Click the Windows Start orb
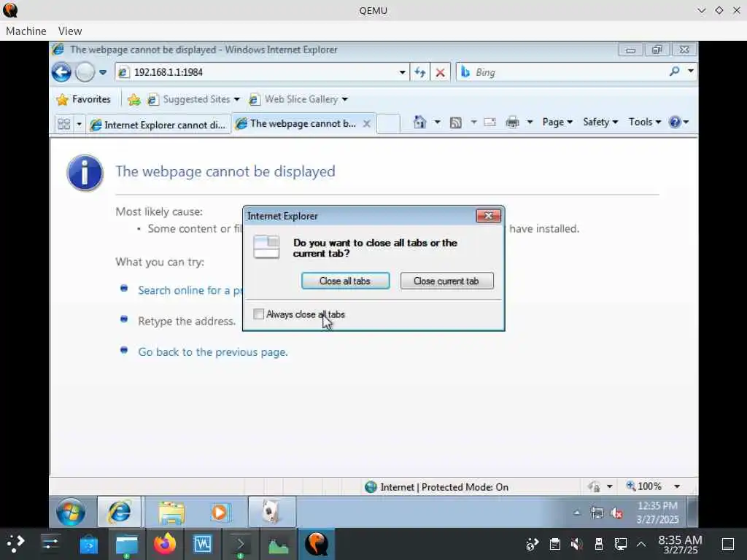Viewport: 747px width, 560px height. (71, 512)
